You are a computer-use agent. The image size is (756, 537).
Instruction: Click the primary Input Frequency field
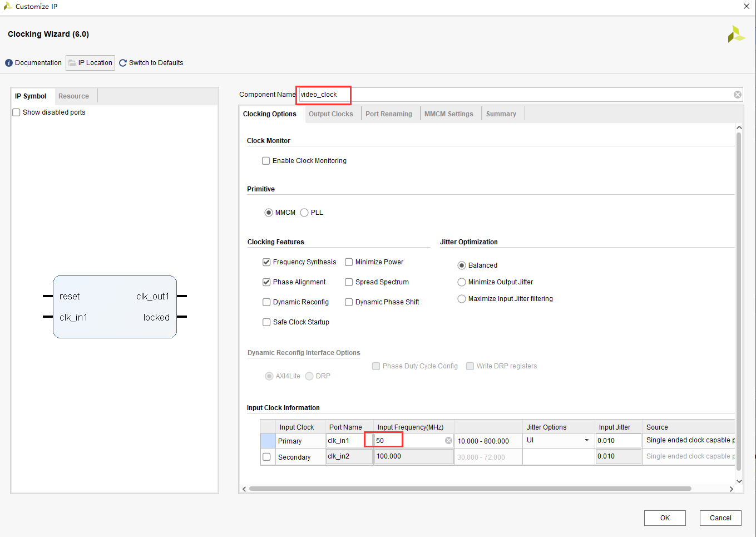coord(414,440)
